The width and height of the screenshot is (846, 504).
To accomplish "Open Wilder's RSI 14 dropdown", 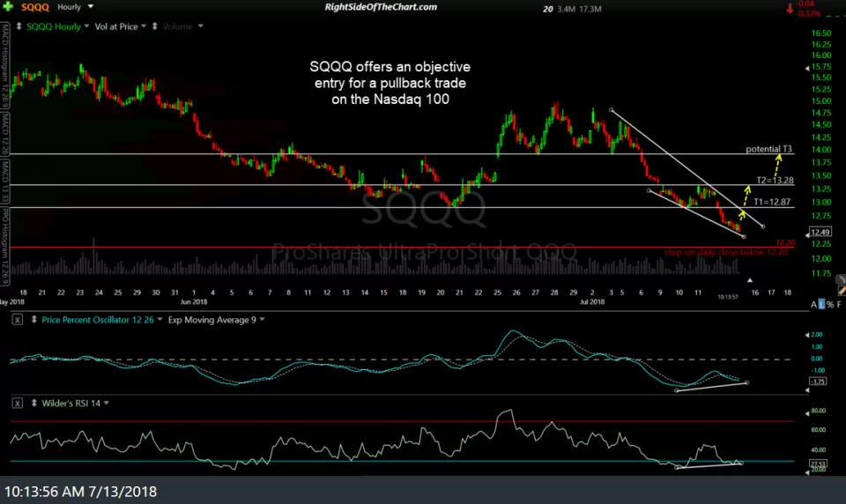I will coord(107,403).
